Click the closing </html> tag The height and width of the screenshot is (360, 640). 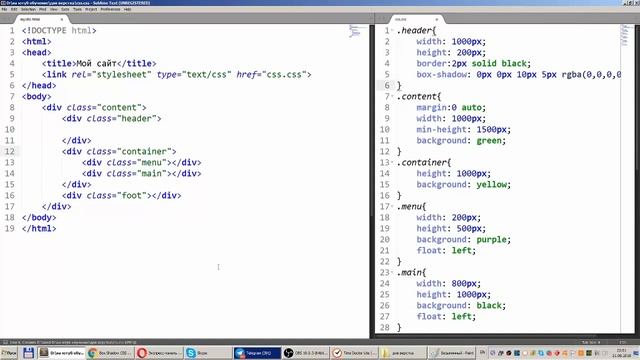click(x=39, y=229)
